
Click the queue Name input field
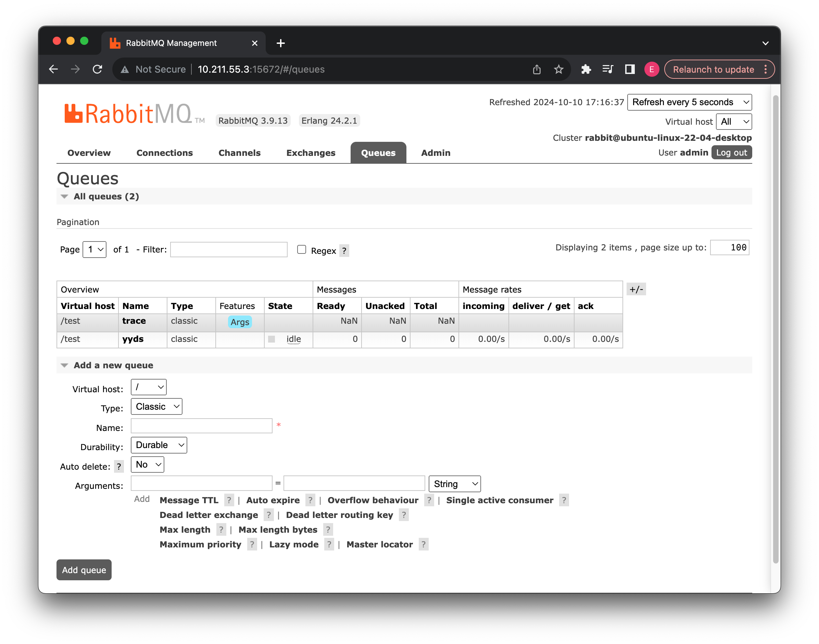tap(201, 426)
